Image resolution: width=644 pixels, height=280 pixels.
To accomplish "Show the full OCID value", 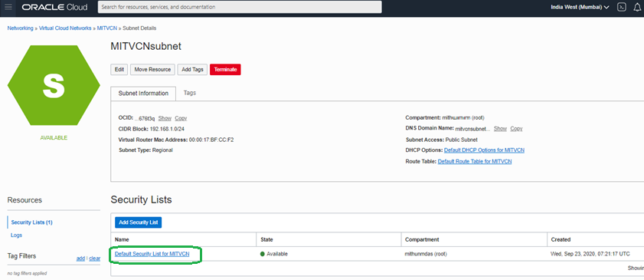I will (x=165, y=118).
